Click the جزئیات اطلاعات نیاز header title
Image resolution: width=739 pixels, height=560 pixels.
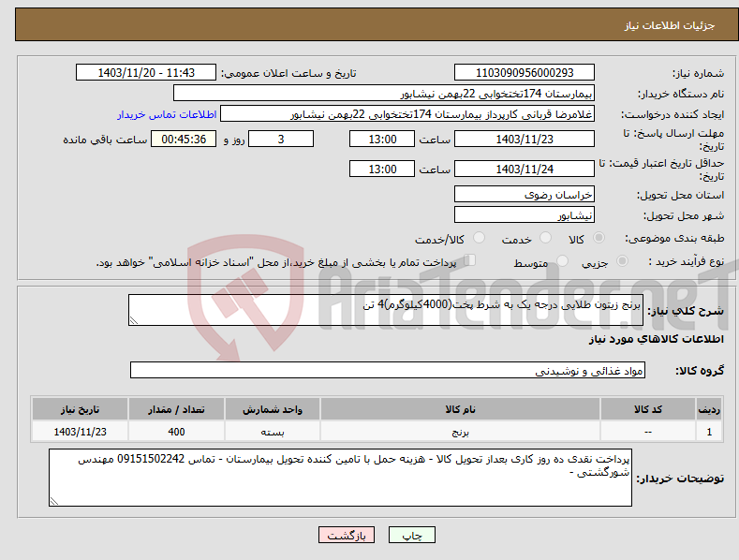[670, 25]
